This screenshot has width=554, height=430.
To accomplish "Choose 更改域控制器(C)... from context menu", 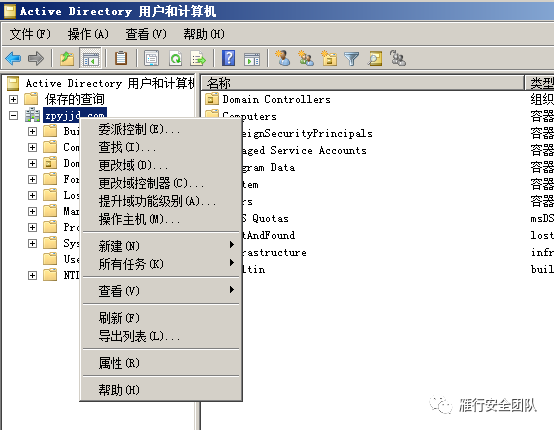I will pyautogui.click(x=161, y=183).
